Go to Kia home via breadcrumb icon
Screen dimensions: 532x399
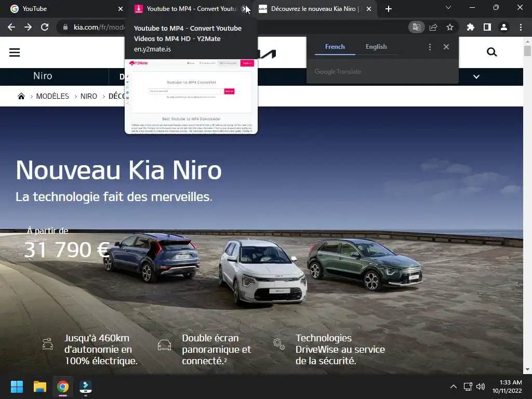(21, 96)
